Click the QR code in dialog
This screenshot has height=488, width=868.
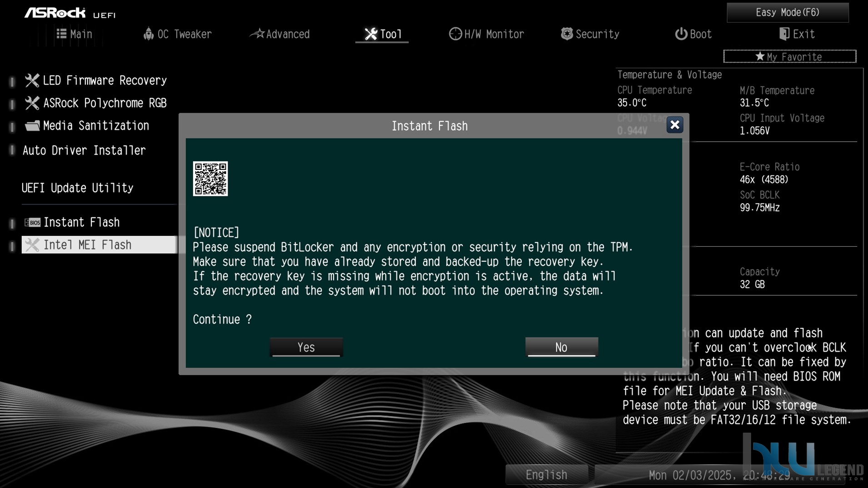pyautogui.click(x=210, y=179)
